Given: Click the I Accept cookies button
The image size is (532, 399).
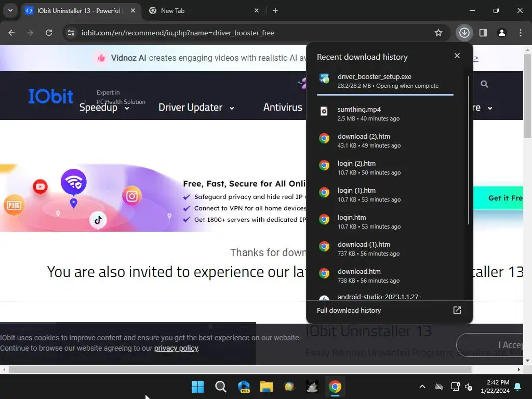Looking at the screenshot, I should tap(490, 345).
